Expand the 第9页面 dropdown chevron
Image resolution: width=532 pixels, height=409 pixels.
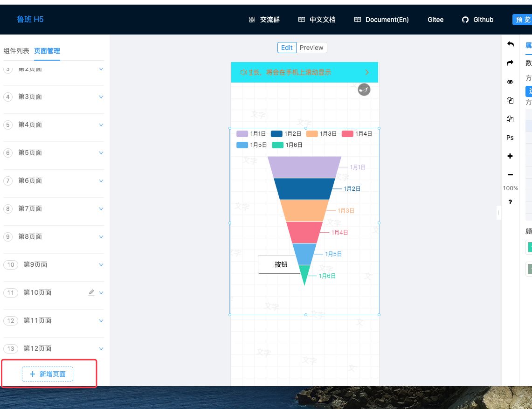click(101, 264)
